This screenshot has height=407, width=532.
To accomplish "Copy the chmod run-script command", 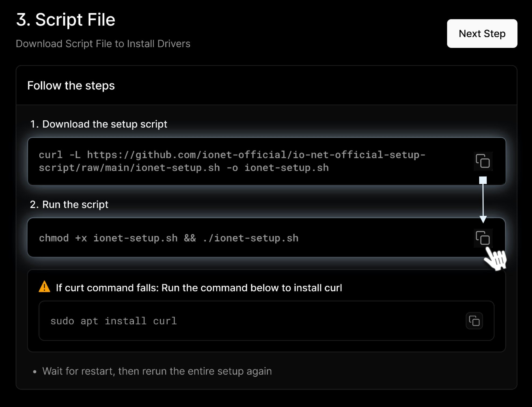I will (483, 238).
